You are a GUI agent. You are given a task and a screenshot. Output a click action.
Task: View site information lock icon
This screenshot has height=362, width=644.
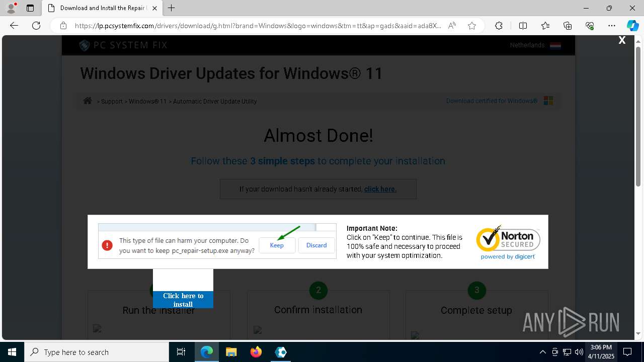point(63,26)
